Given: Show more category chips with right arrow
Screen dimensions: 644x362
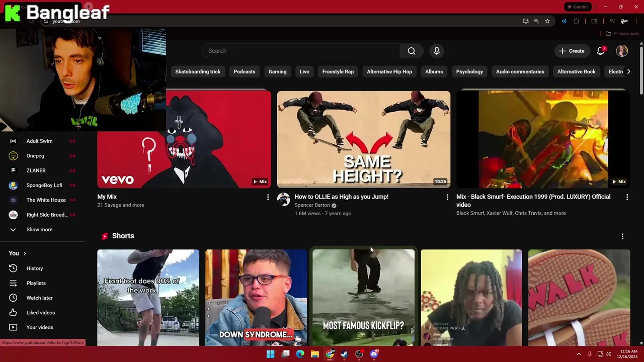Looking at the screenshot, I should pyautogui.click(x=628, y=71).
